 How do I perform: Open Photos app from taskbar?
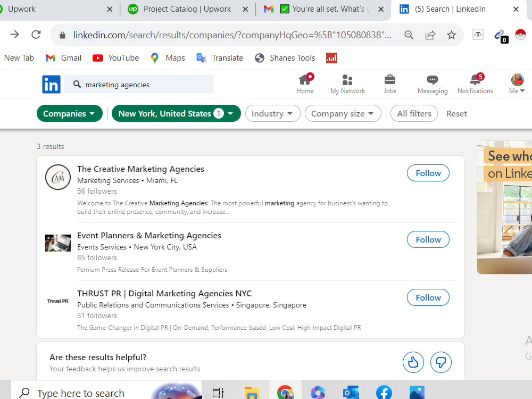pos(417,393)
